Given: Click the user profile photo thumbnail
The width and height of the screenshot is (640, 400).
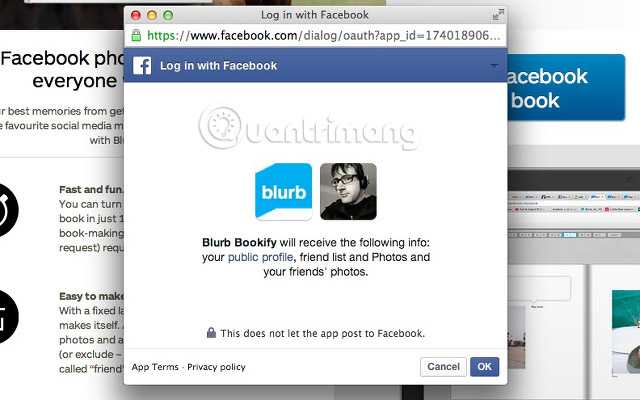Looking at the screenshot, I should pyautogui.click(x=348, y=191).
